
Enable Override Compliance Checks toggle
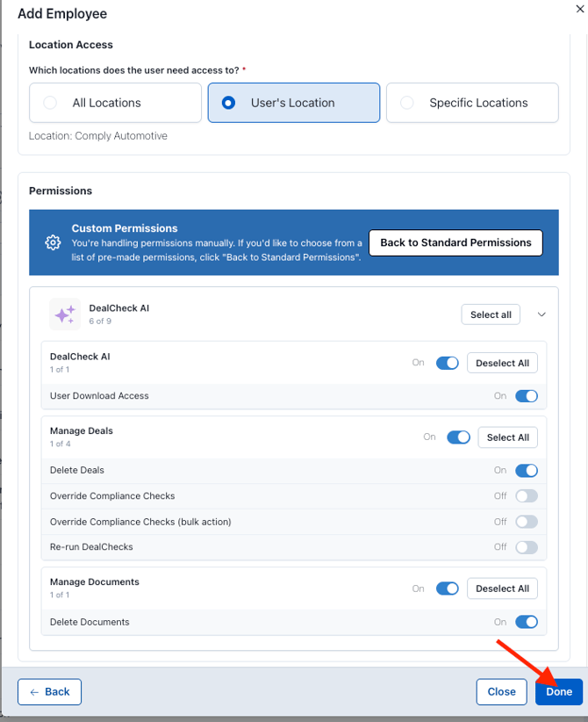point(527,496)
